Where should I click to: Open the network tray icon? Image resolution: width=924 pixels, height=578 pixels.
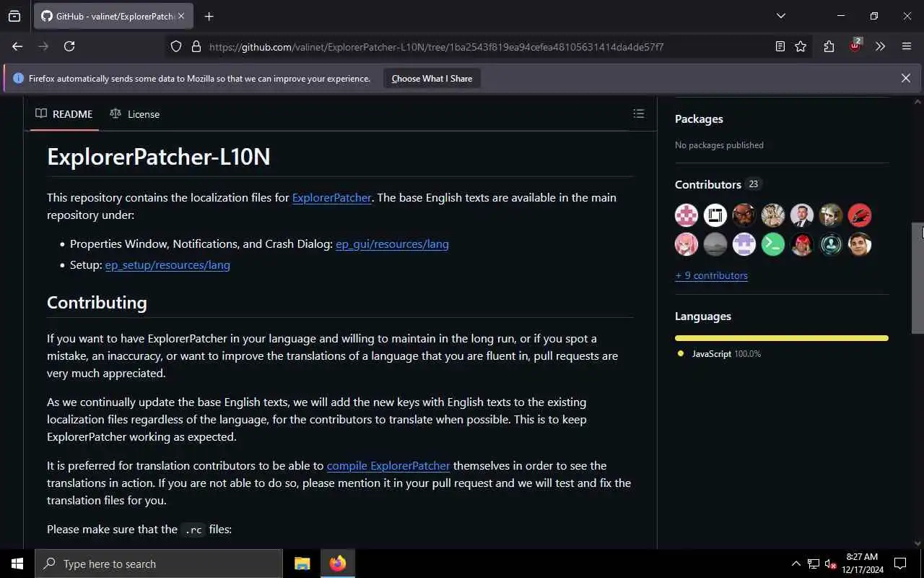814,564
